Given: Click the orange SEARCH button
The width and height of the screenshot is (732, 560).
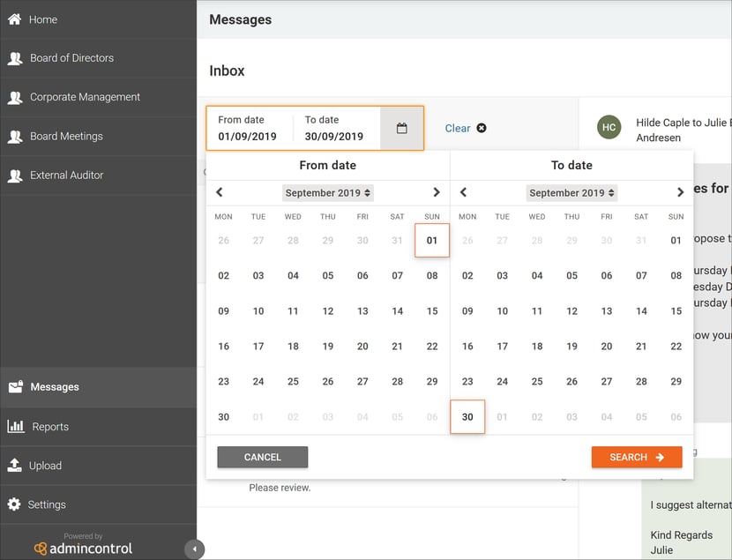Looking at the screenshot, I should [x=636, y=458].
